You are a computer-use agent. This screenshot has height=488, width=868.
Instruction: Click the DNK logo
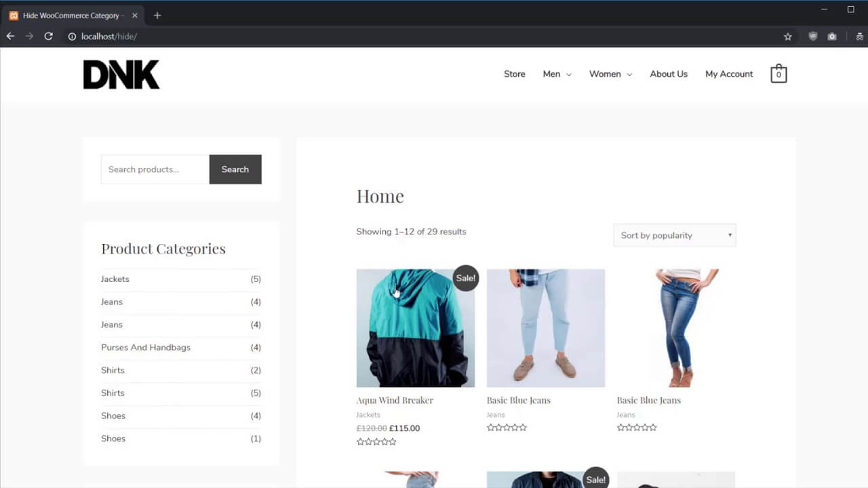click(121, 73)
